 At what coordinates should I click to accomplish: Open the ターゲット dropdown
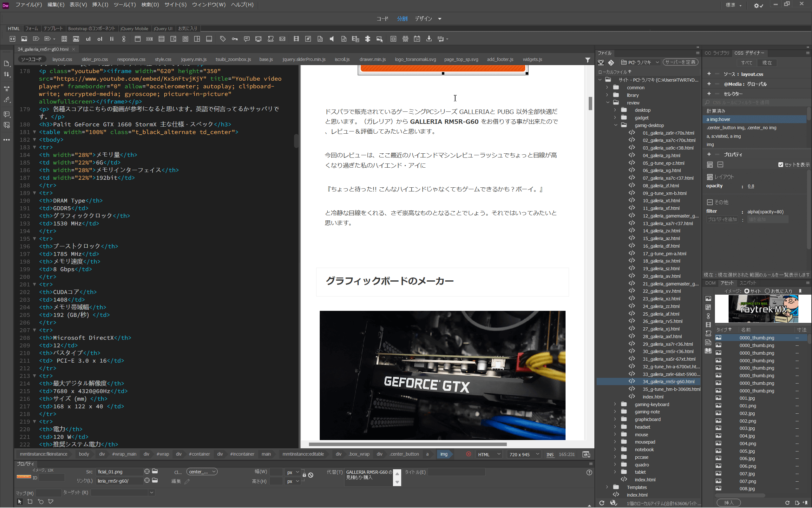[122, 492]
